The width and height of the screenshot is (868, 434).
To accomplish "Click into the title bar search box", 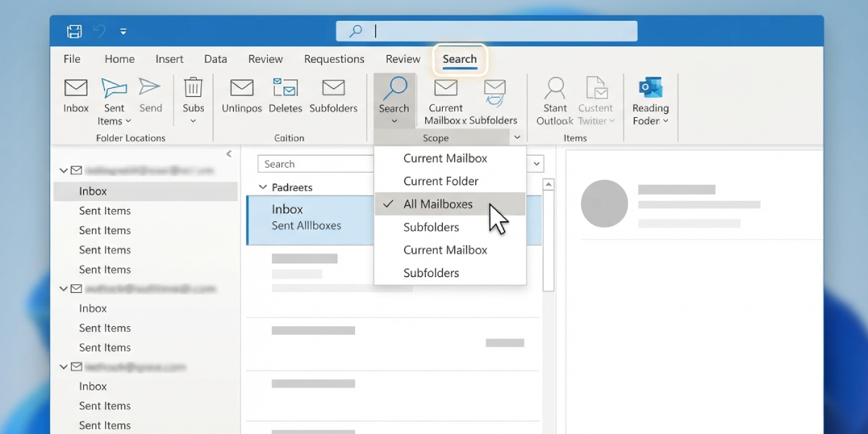I will (486, 31).
